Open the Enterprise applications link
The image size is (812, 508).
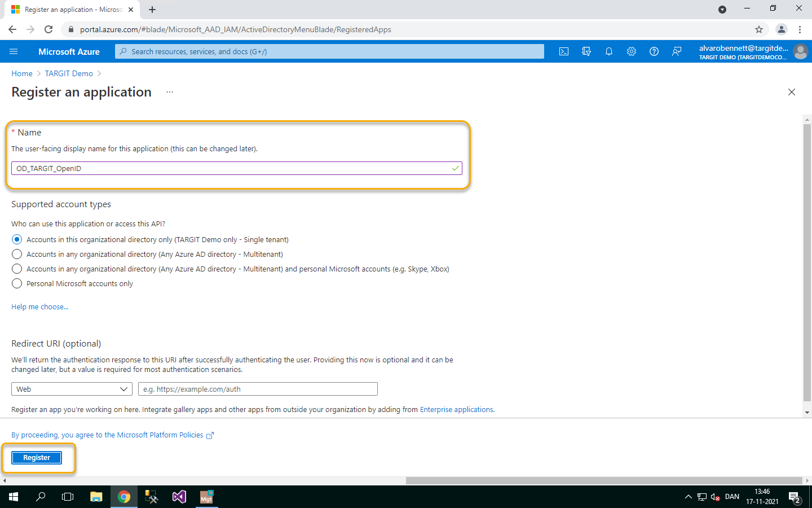(x=457, y=410)
